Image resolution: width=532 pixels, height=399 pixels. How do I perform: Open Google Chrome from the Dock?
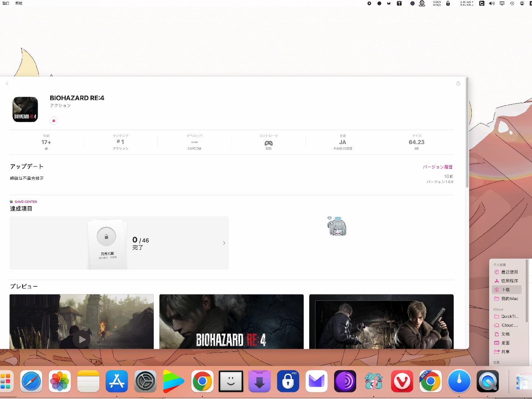click(202, 381)
